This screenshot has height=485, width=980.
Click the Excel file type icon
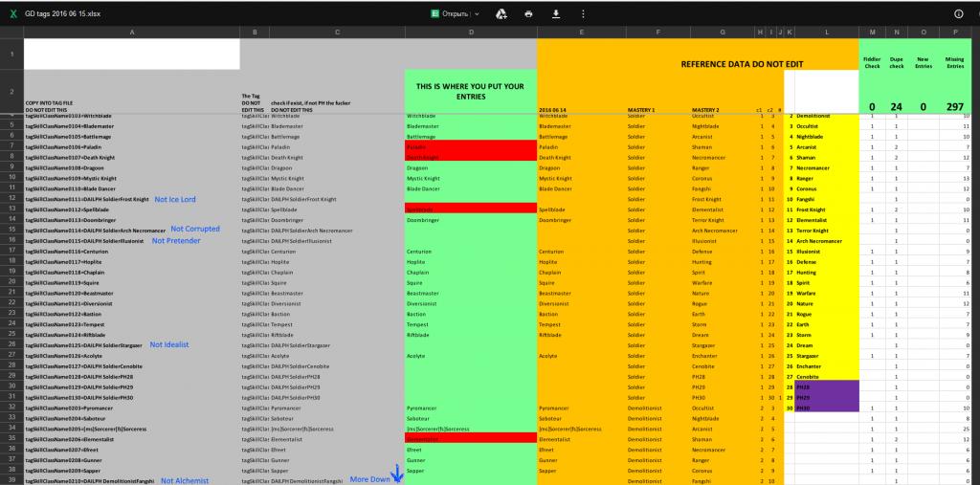[12, 14]
